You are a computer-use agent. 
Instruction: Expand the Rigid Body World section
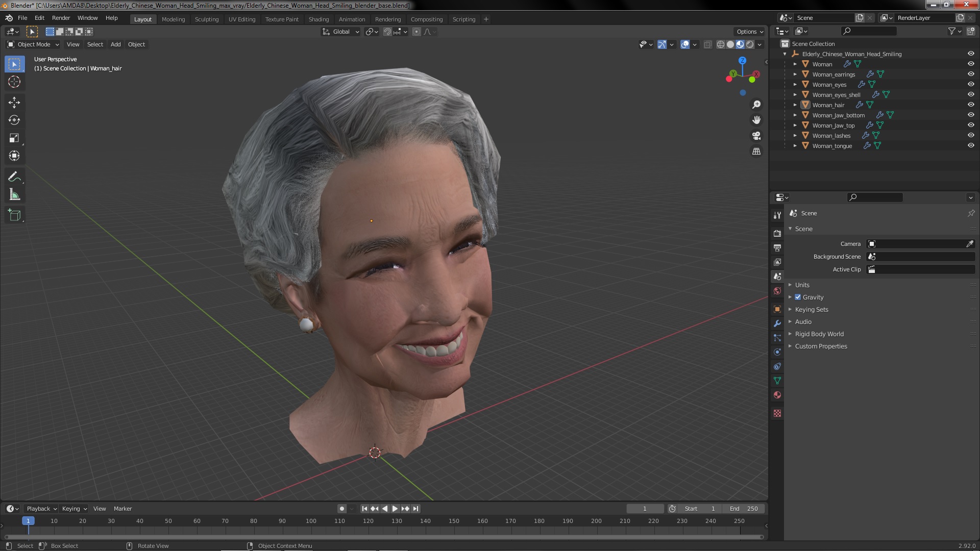(x=819, y=334)
